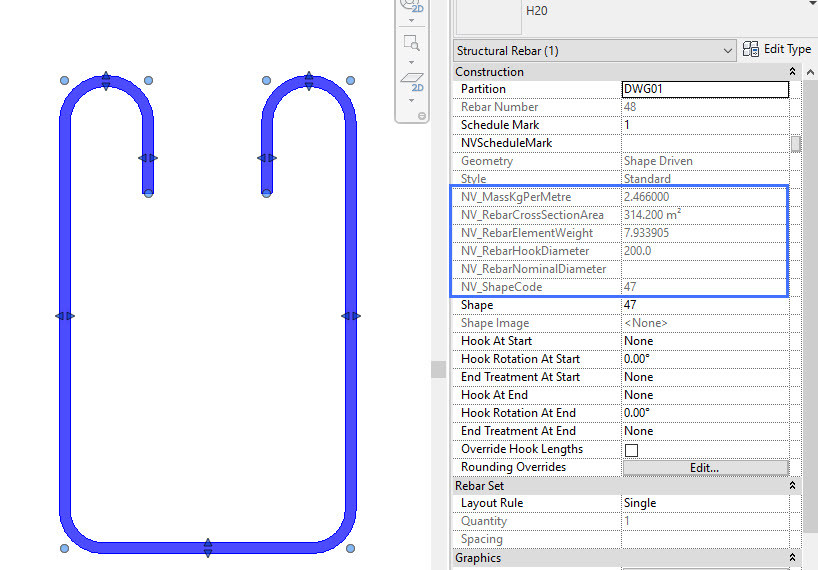
Task: Click the empty NVScheduleMark value field
Action: click(x=705, y=143)
